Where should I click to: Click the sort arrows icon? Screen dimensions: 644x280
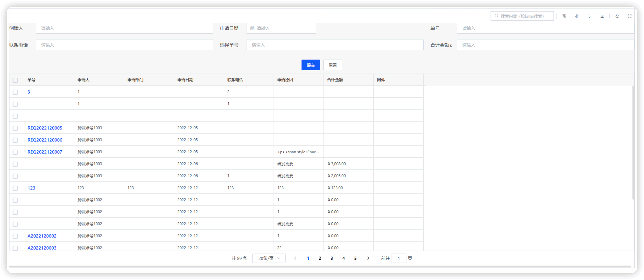tap(577, 16)
